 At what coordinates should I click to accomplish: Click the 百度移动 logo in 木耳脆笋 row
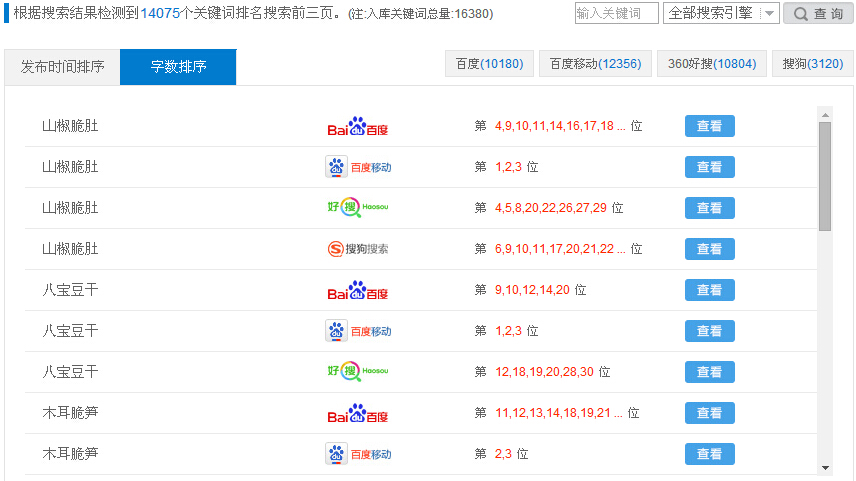coord(359,454)
